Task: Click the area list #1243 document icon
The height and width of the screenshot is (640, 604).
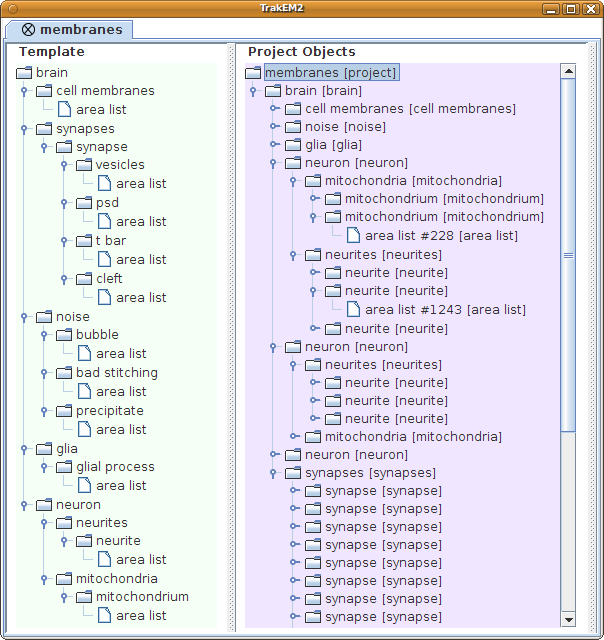Action: click(x=352, y=309)
